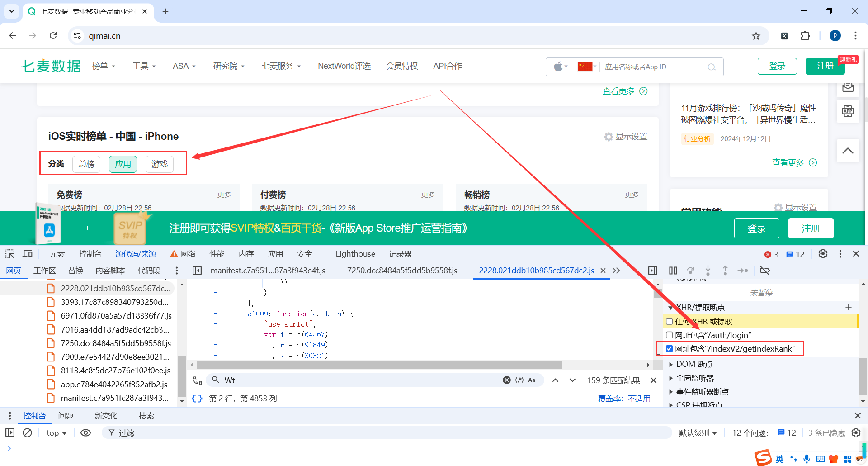
Task: Select the 总榜 category filter
Action: pyautogui.click(x=86, y=164)
